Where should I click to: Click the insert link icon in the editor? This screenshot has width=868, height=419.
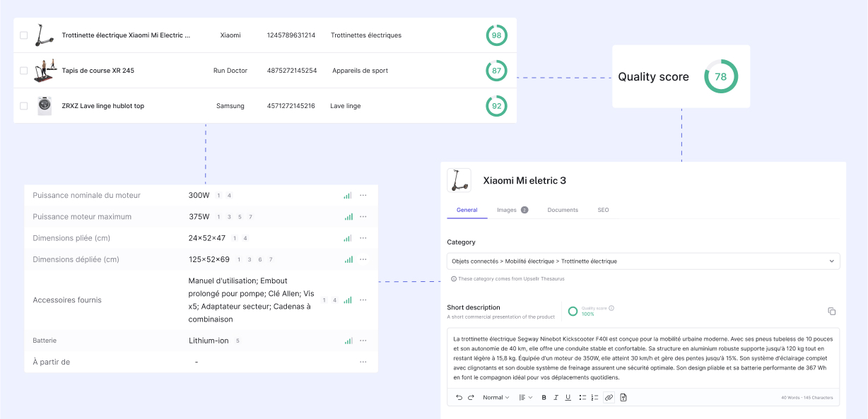point(609,398)
